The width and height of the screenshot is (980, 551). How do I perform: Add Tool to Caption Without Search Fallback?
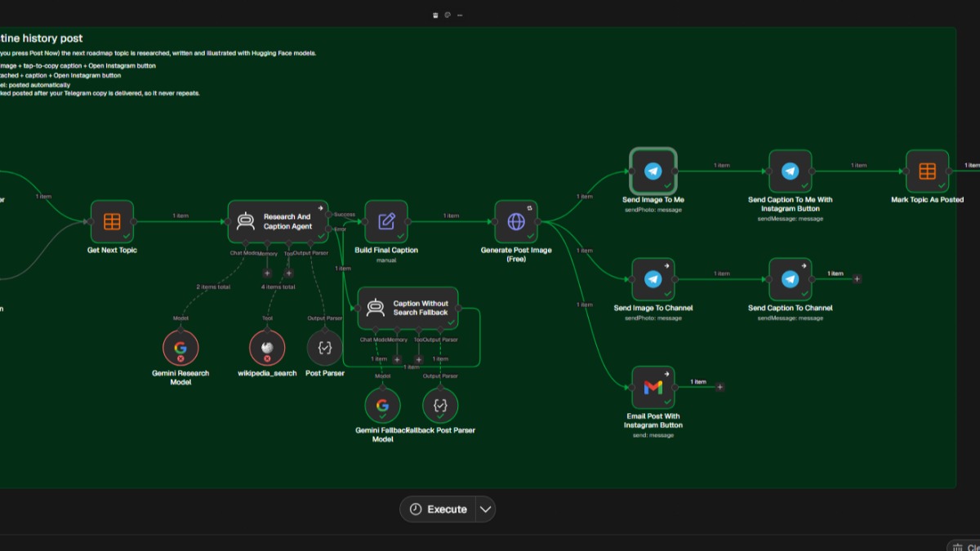pos(418,359)
